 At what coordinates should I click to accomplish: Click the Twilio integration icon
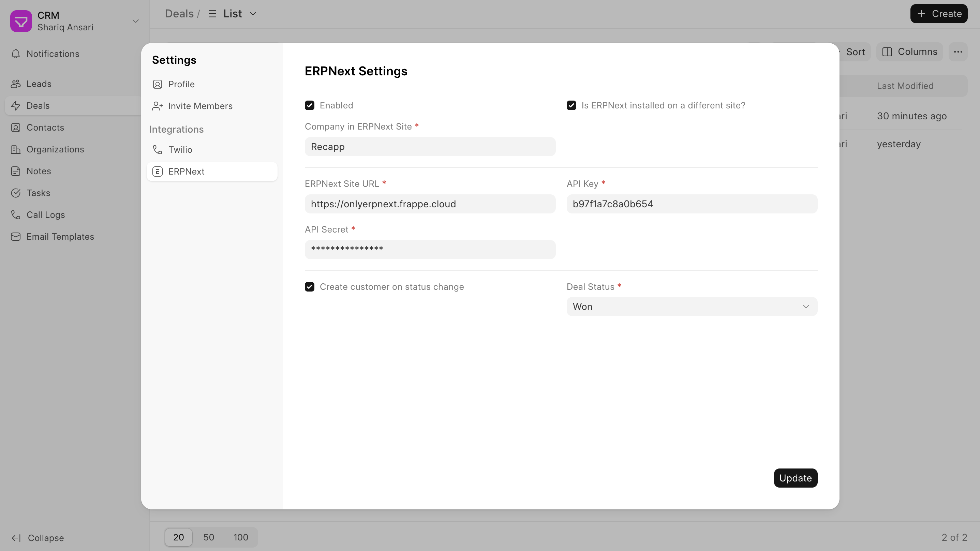point(157,149)
